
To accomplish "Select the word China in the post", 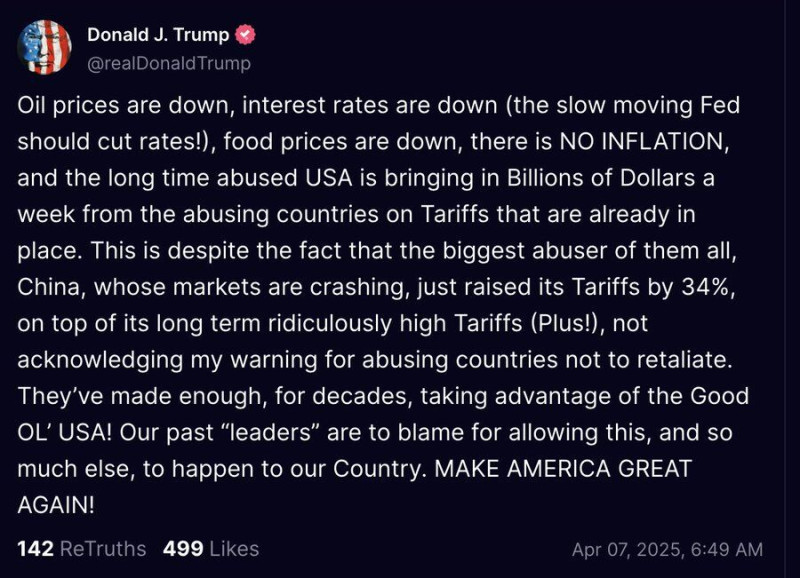I will 48,287.
